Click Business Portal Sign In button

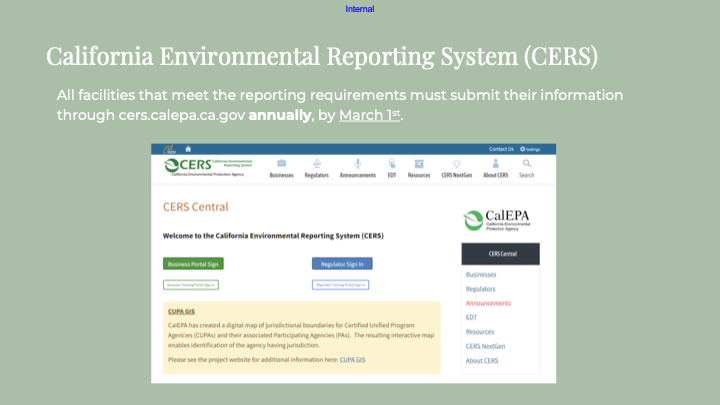pyautogui.click(x=193, y=264)
